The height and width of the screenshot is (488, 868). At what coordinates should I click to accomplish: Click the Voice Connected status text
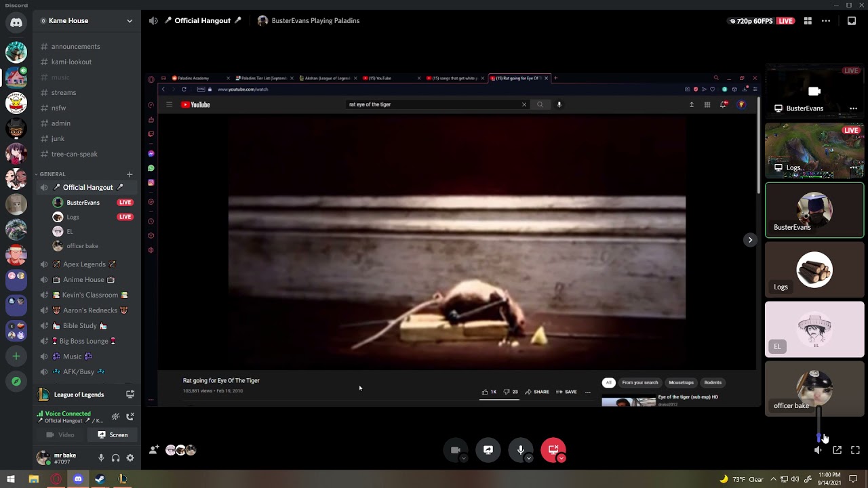coord(68,413)
